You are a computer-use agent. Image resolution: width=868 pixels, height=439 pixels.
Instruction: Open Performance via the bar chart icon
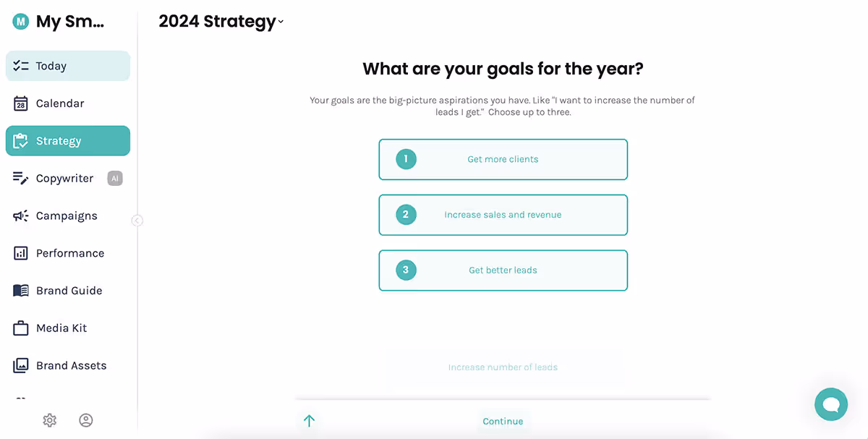pos(20,252)
